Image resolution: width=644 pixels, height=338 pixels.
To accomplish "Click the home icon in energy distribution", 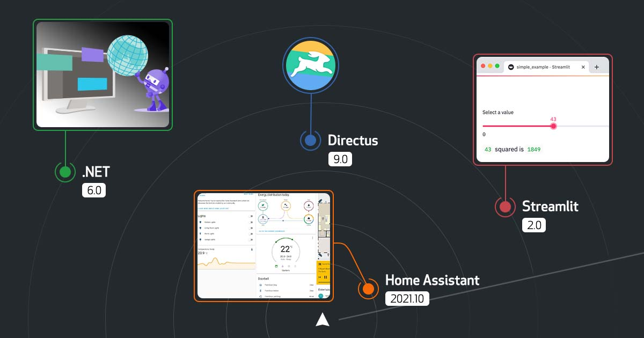I will tap(308, 219).
